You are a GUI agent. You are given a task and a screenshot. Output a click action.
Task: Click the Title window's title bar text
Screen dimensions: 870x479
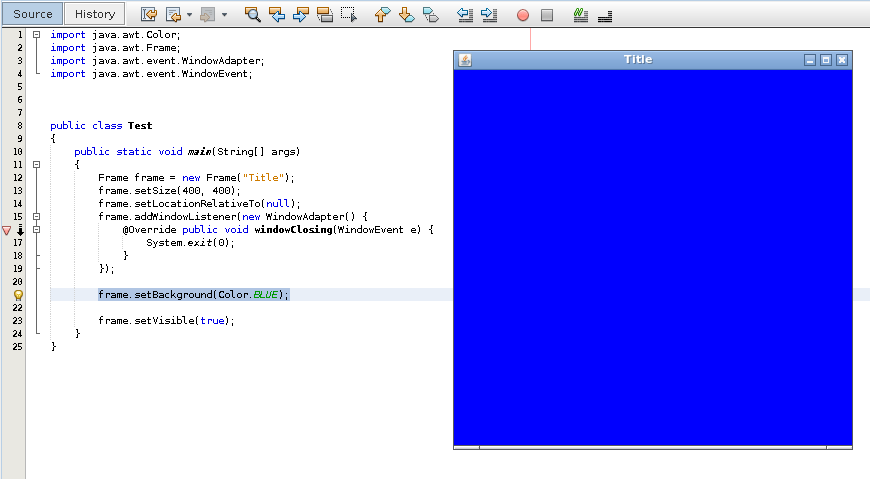(x=638, y=59)
